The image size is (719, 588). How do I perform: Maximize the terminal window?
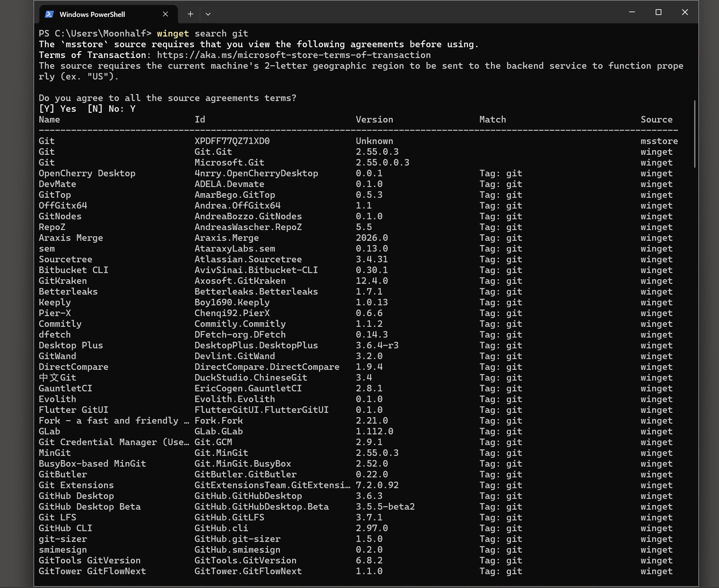click(x=658, y=12)
